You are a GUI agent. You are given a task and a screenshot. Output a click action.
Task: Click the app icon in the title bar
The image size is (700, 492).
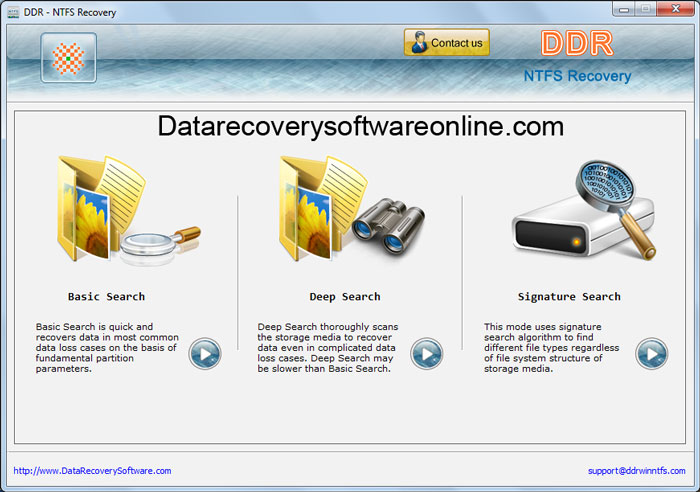[x=13, y=13]
